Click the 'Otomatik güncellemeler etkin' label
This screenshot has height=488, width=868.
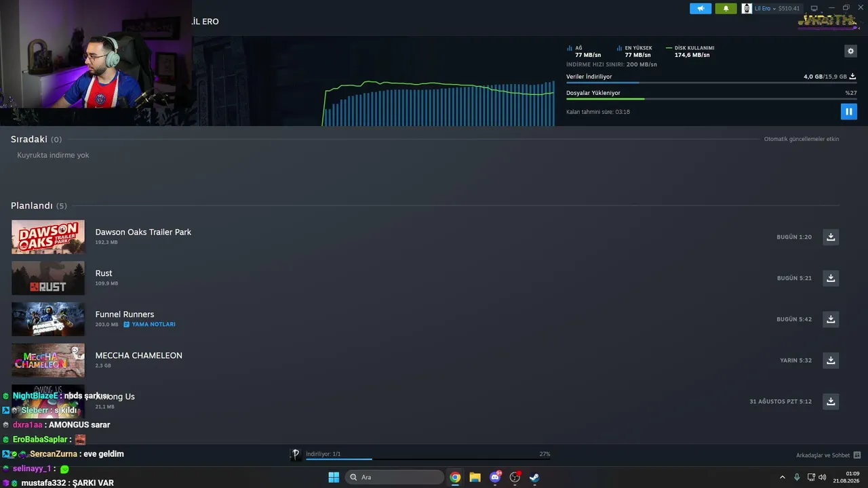coord(802,139)
